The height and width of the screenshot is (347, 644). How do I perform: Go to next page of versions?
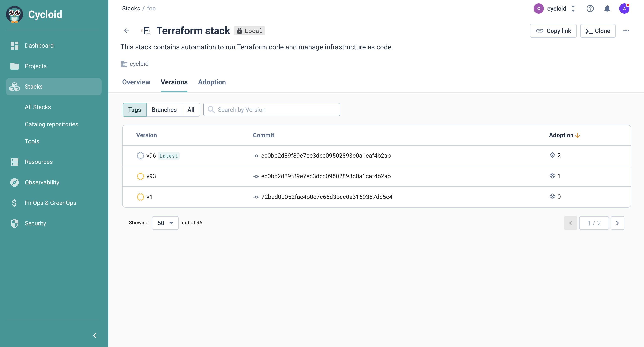click(x=618, y=223)
